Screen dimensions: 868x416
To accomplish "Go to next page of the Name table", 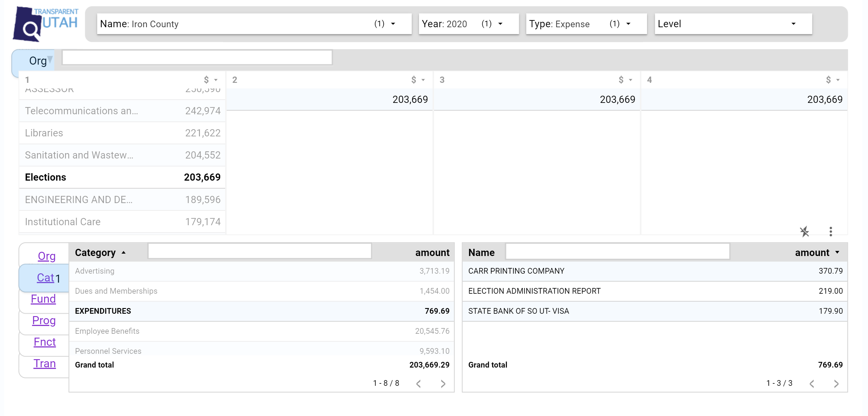I will (x=836, y=384).
